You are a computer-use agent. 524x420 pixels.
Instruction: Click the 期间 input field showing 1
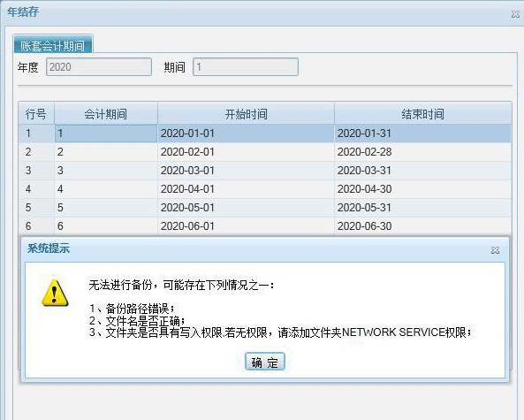[246, 67]
